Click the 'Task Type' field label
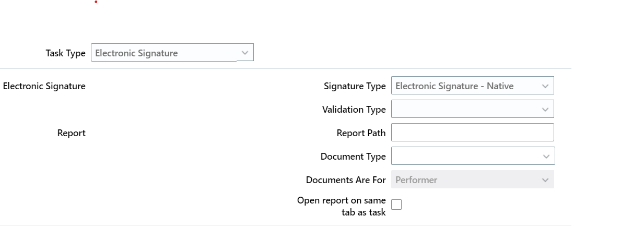 tap(66, 53)
